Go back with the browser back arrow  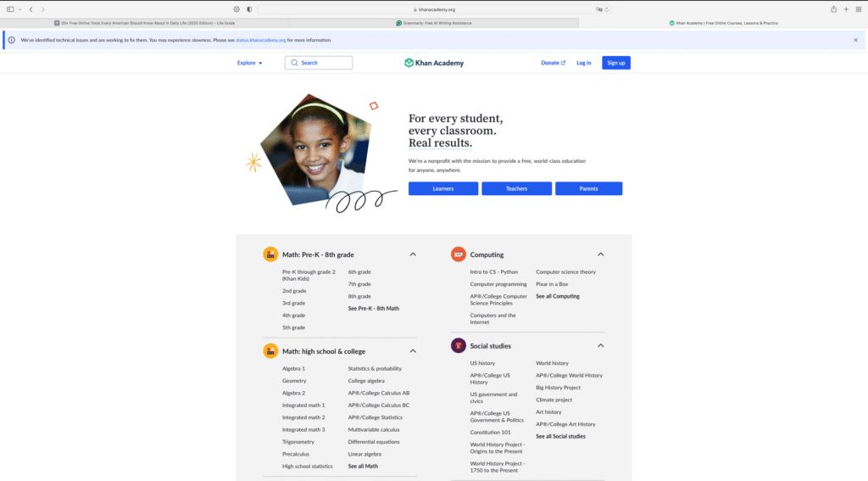pos(31,9)
